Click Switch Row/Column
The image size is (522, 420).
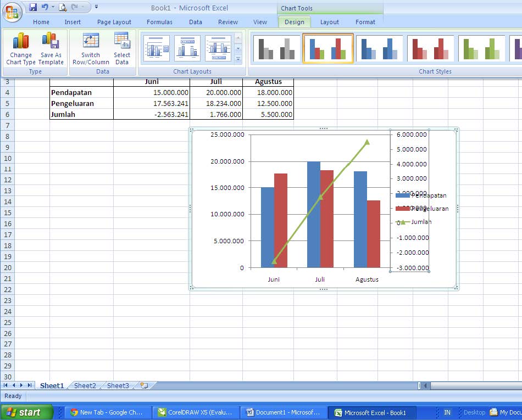tap(91, 48)
